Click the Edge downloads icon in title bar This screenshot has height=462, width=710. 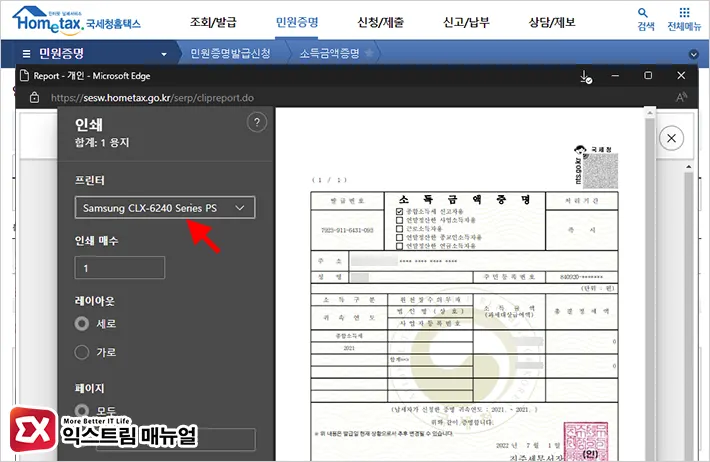coord(586,77)
